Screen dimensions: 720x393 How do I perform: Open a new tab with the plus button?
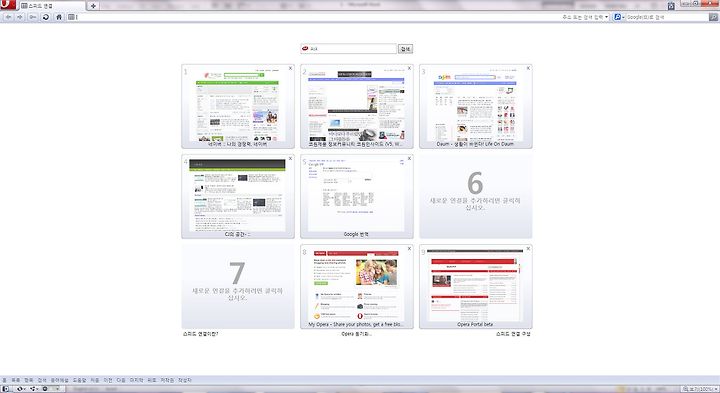coord(93,6)
